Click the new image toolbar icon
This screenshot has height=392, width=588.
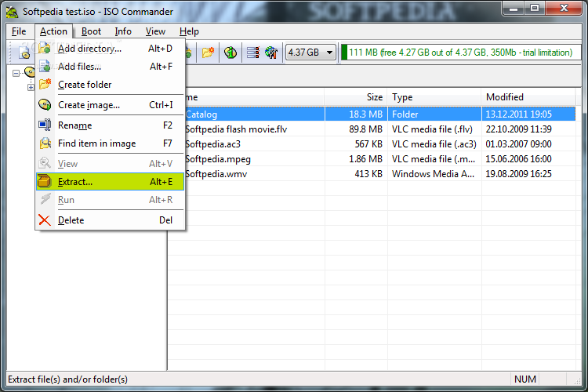click(25, 53)
